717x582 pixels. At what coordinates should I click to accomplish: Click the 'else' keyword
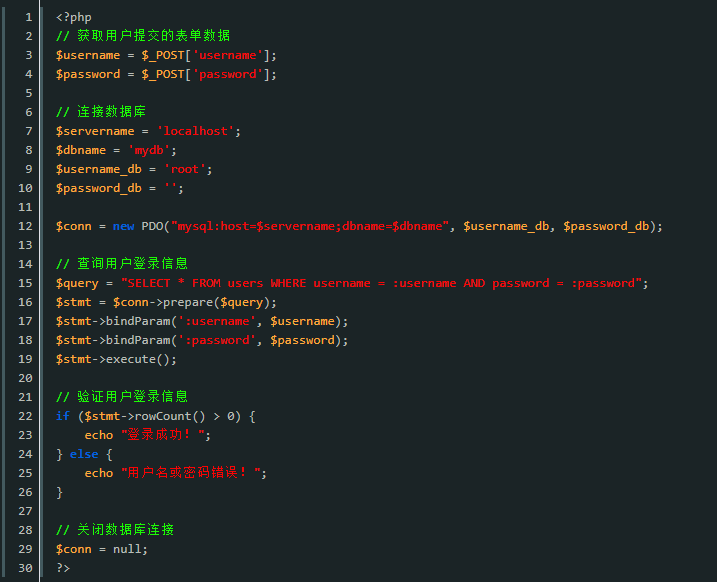click(x=84, y=454)
